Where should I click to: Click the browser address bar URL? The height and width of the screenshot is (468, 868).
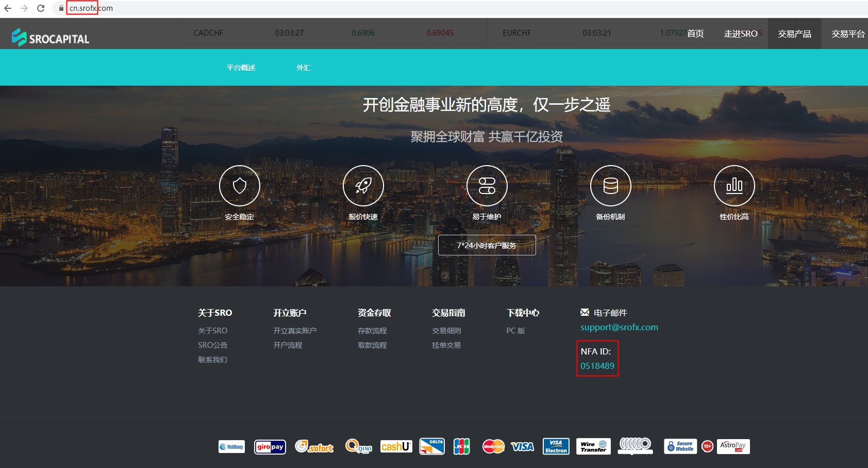pos(91,8)
